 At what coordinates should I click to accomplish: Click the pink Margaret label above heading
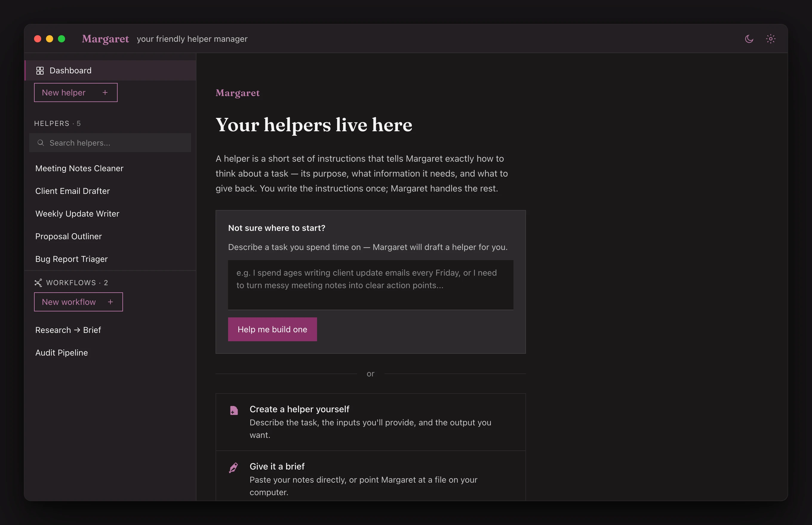(237, 93)
